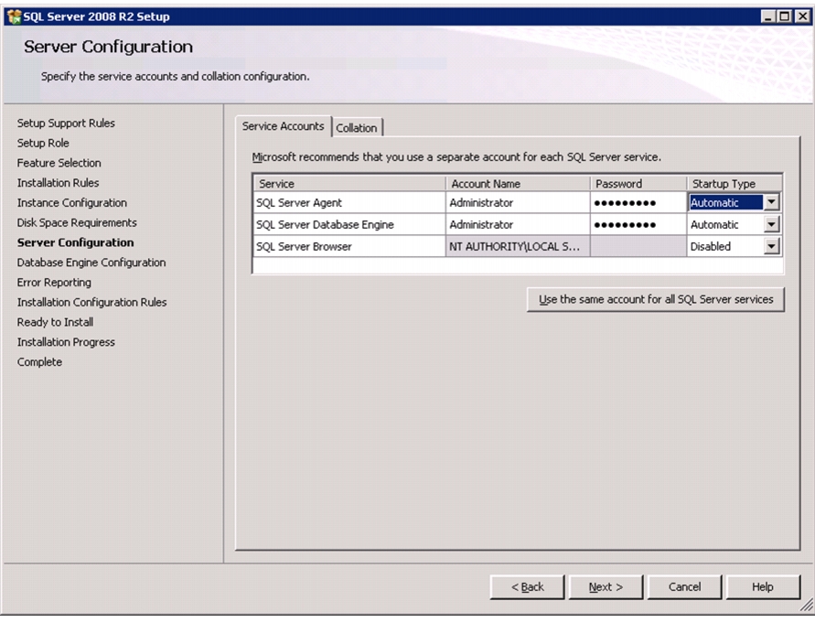Click Installation Configuration Rules in the step list
Screen dimensions: 815x644
92,302
